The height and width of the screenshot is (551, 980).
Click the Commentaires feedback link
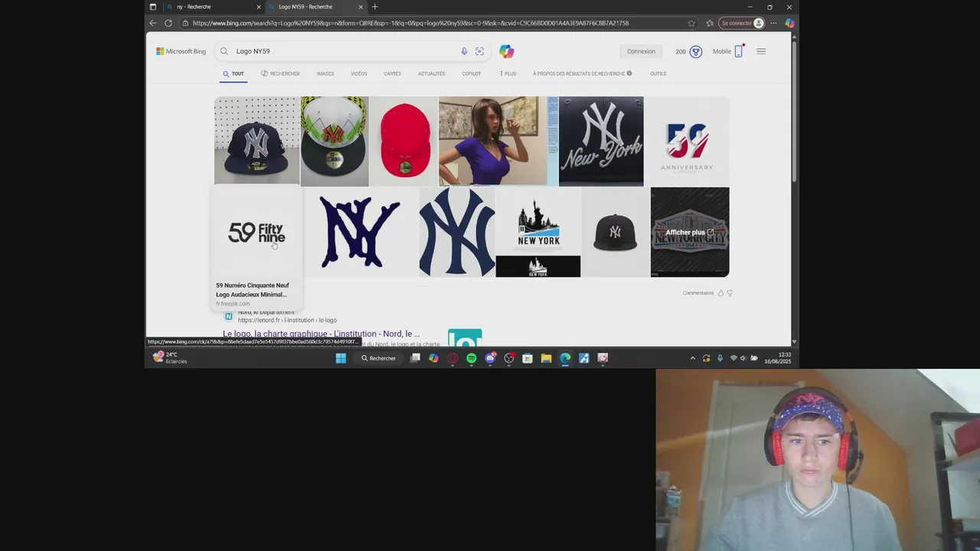coord(698,293)
